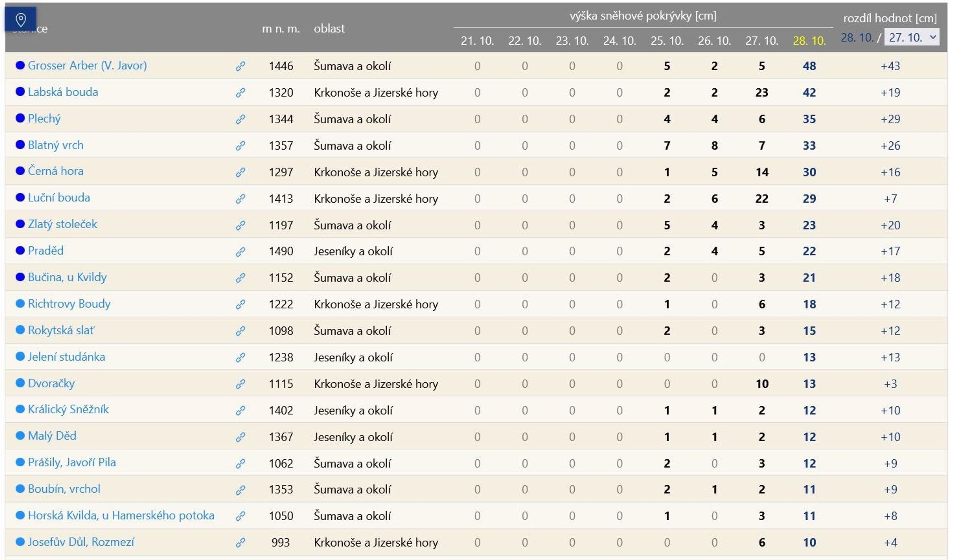
Task: Open the Černá hora station link
Action: [x=55, y=171]
